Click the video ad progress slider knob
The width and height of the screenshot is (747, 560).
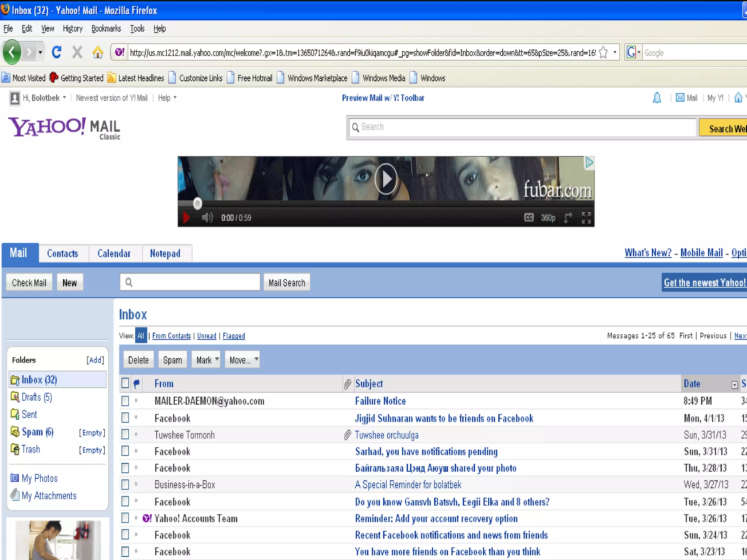click(197, 203)
